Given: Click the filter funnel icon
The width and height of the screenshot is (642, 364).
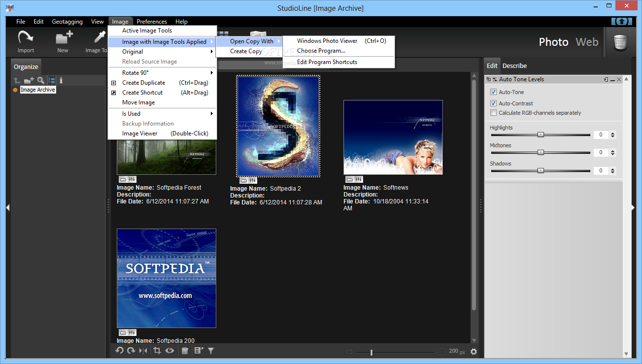Looking at the screenshot, I should (211, 351).
